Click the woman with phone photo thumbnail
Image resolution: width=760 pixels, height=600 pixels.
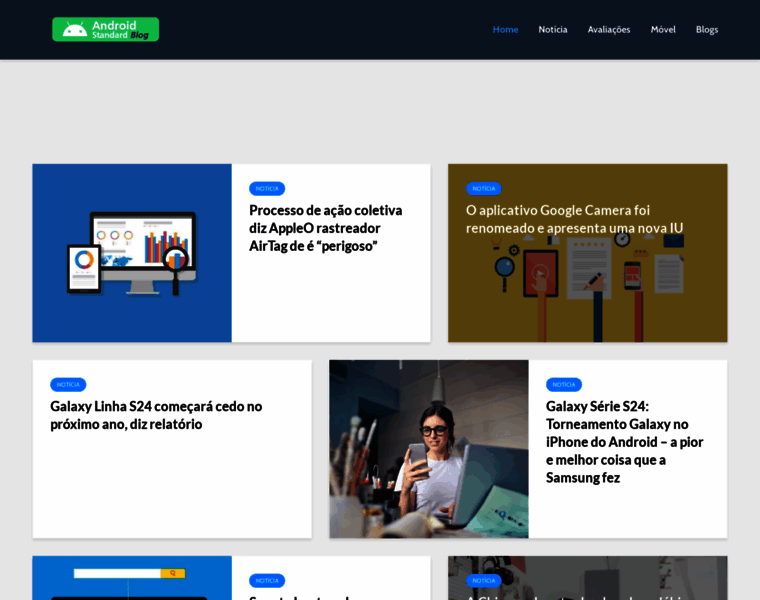pos(429,449)
